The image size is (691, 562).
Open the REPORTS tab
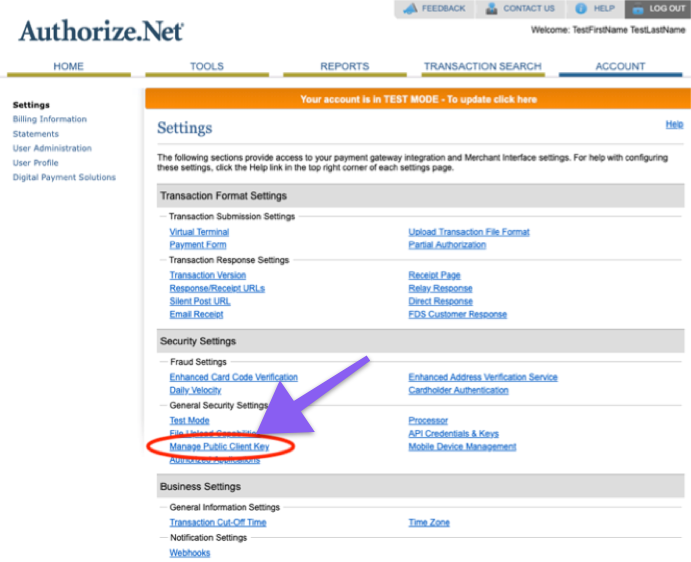pyautogui.click(x=345, y=67)
